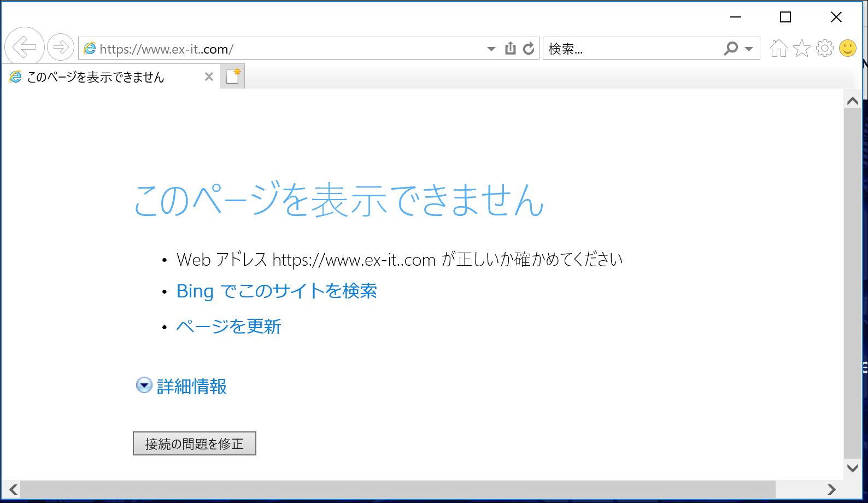The height and width of the screenshot is (503, 868).
Task: Click the Bing でこのサイトを検索 link
Action: [277, 291]
